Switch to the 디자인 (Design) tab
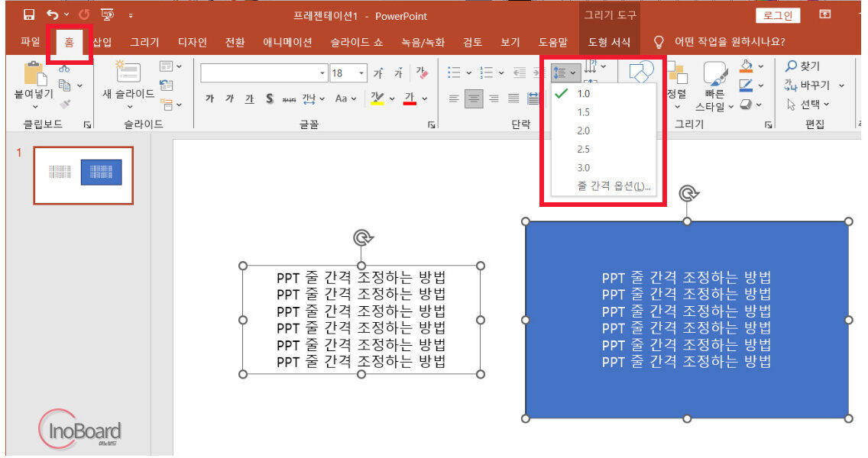 click(x=192, y=41)
